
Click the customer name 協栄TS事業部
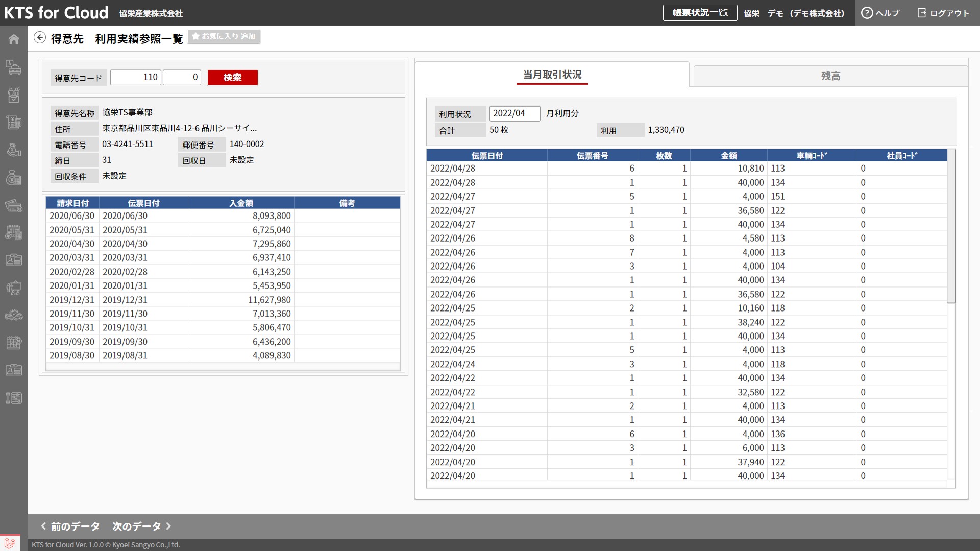(127, 112)
